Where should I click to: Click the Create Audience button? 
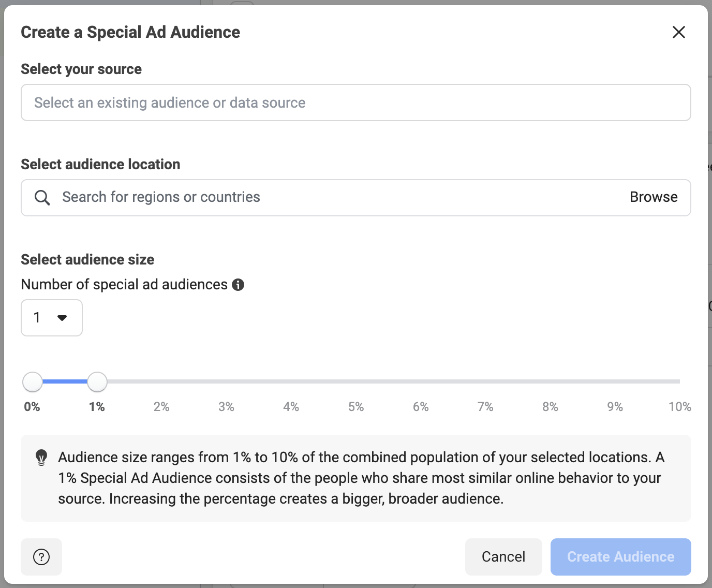[x=621, y=557]
